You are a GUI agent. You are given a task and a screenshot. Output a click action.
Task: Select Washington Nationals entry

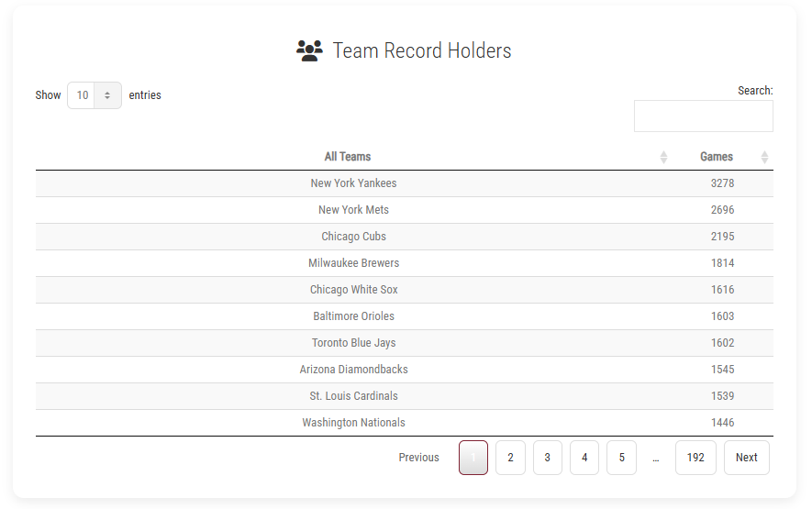(405, 423)
